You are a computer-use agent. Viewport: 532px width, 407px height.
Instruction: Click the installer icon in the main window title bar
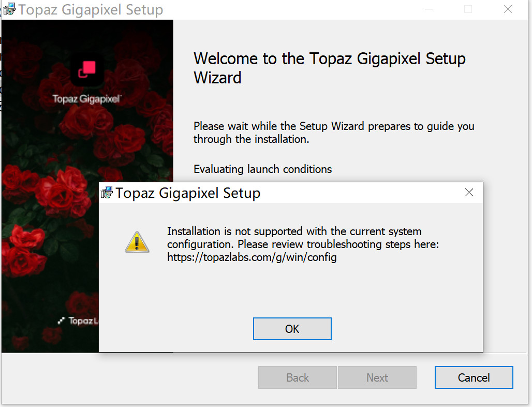click(10, 9)
